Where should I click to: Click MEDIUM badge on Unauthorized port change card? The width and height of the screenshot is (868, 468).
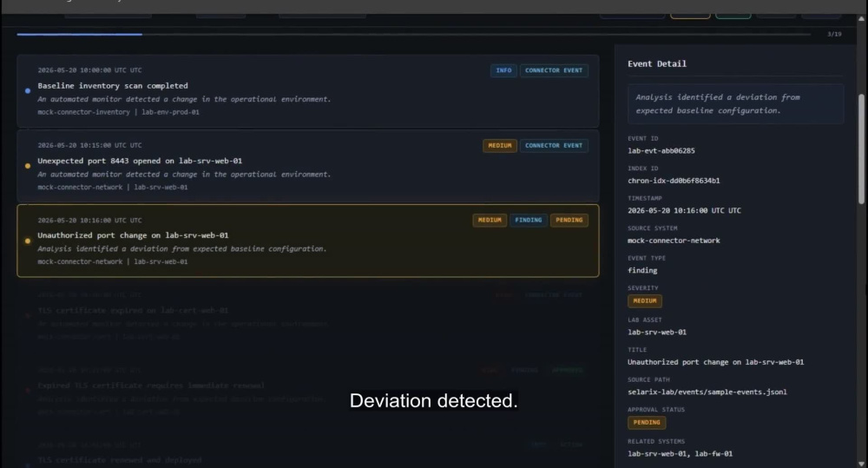490,220
